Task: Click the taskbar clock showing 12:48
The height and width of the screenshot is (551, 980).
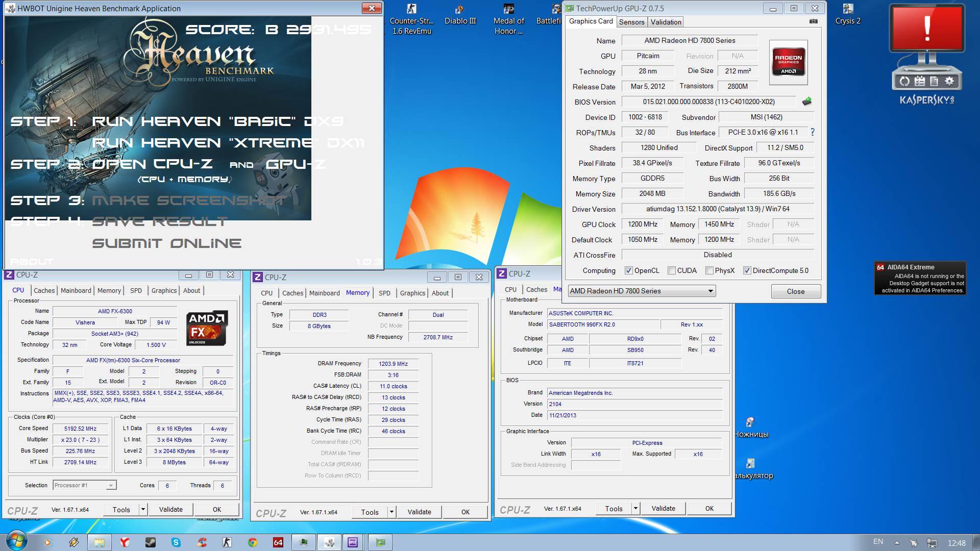Action: tap(957, 543)
